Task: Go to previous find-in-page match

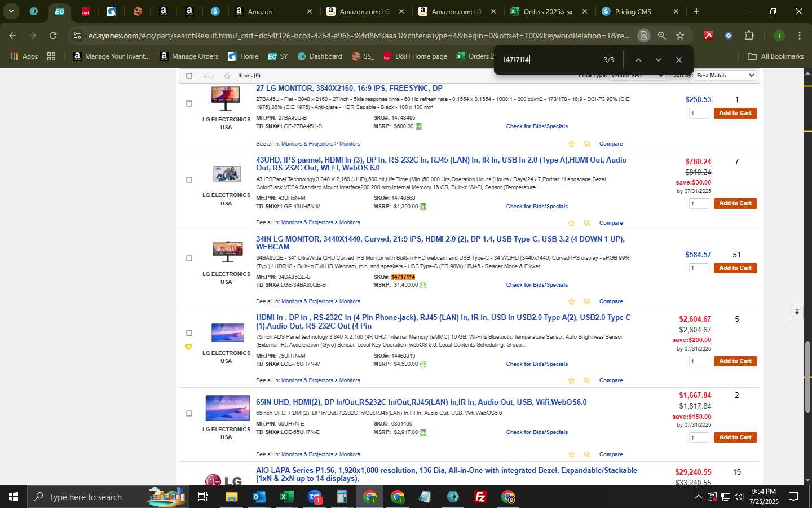Action: [638, 60]
